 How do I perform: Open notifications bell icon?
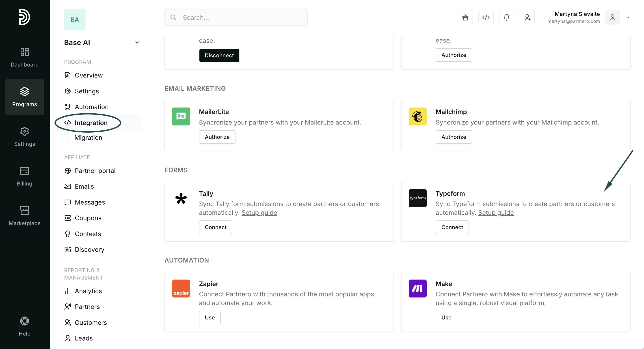point(506,17)
